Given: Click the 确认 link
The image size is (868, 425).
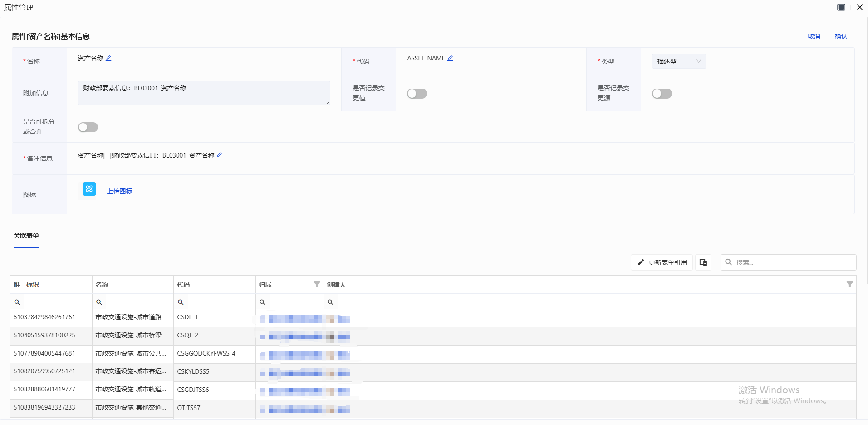Looking at the screenshot, I should pos(841,36).
